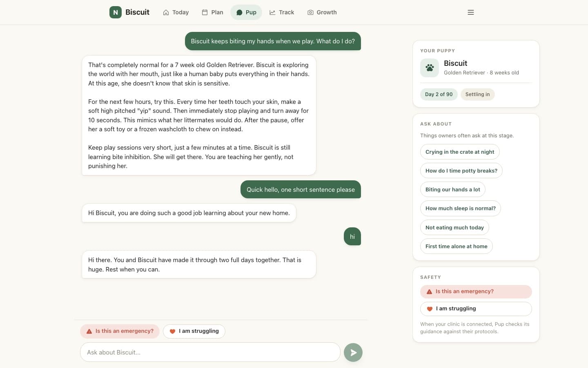Click the 'Settling in' status badge

coord(478,94)
